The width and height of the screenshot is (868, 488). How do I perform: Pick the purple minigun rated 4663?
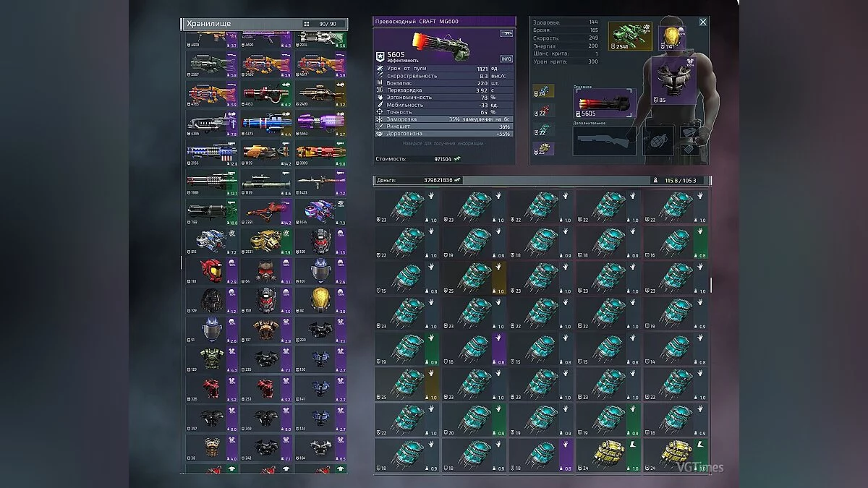coord(320,124)
